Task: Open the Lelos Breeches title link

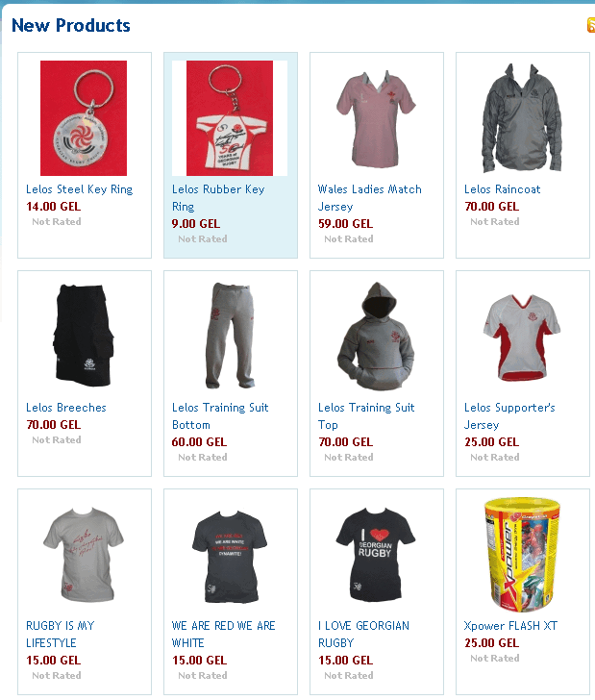Action: tap(66, 408)
